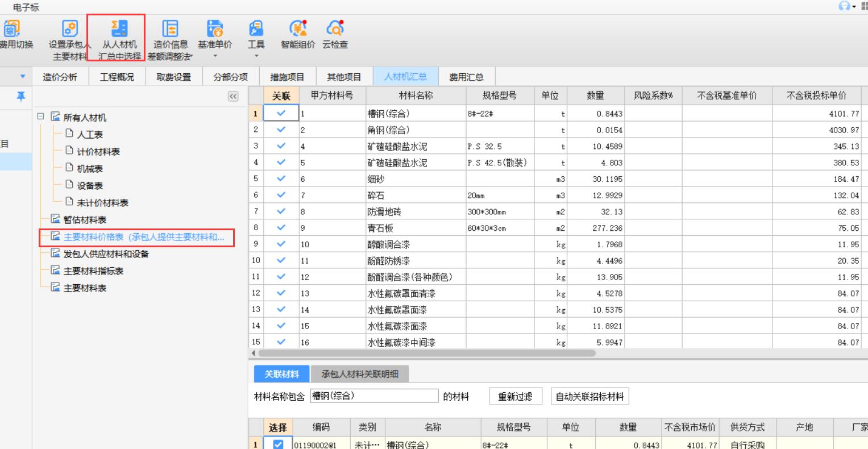
Task: Select cell 水性氟碳罩面清漆
Action: [x=416, y=293]
